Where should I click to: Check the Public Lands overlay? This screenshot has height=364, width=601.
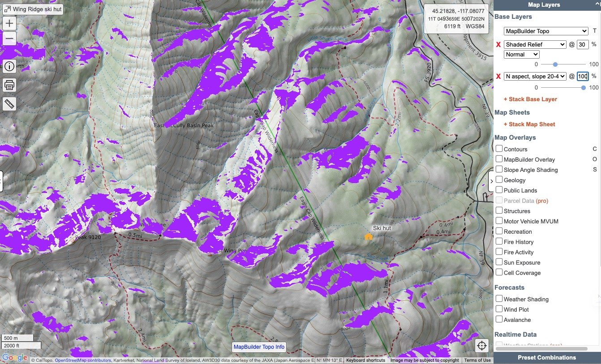coord(499,190)
